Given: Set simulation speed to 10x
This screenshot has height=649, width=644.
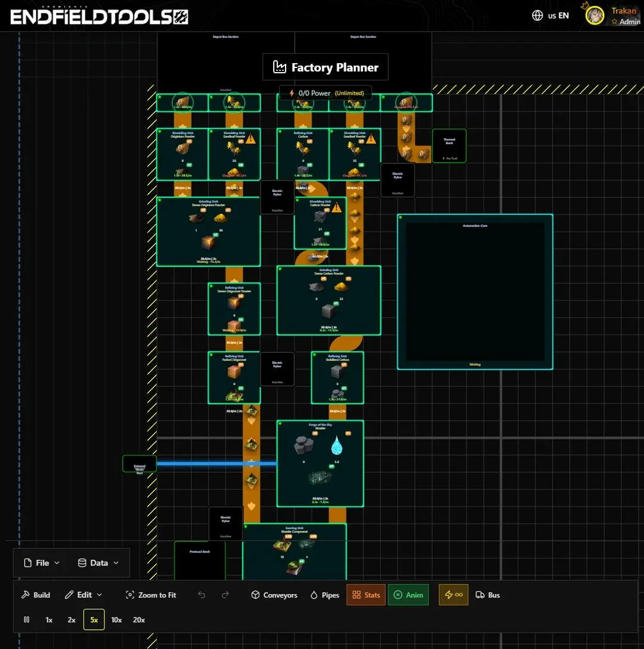Looking at the screenshot, I should coord(116,620).
